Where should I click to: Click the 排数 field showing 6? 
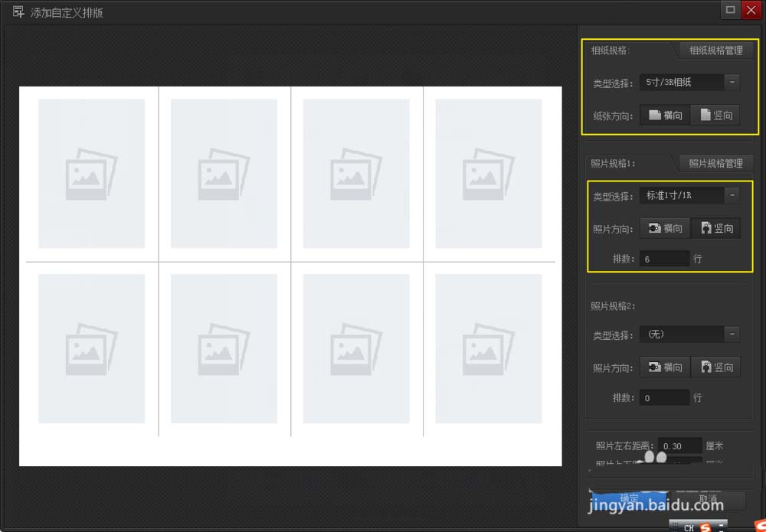pyautogui.click(x=664, y=259)
